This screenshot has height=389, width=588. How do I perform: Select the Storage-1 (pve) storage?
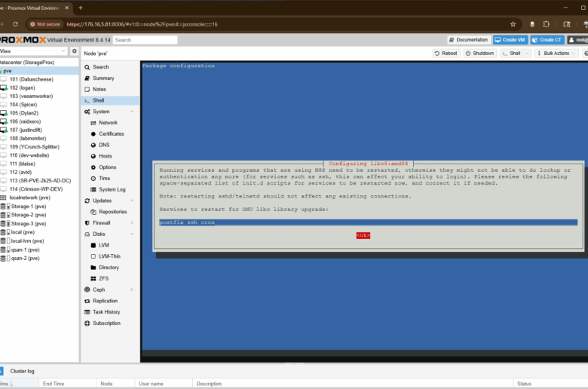28,206
